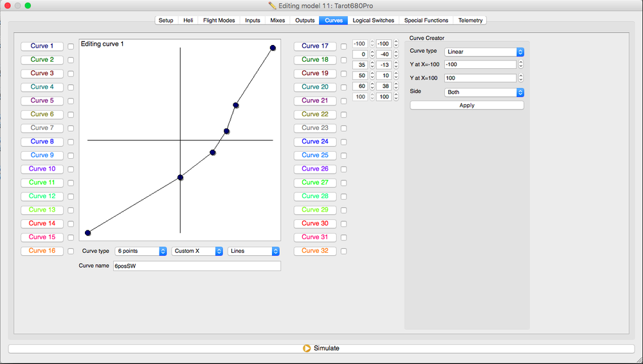Toggle the checkbox next to Curve 5

[71, 101]
